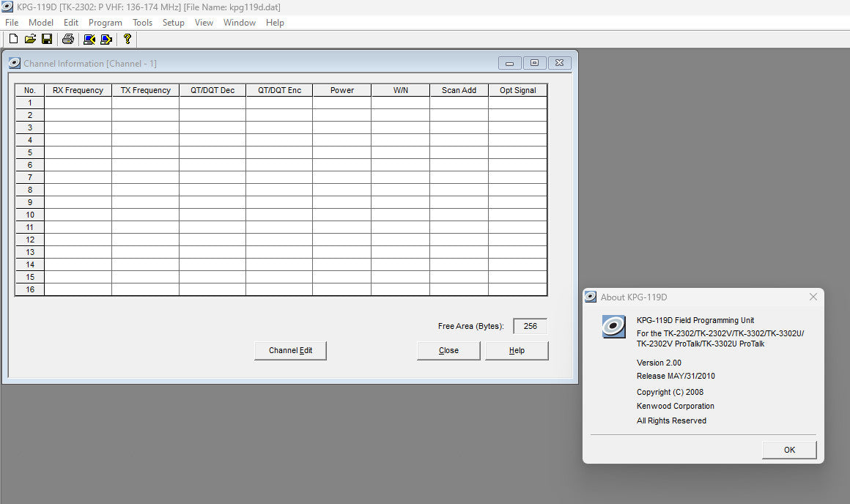Click the Open file toolbar icon
850x504 pixels.
click(x=30, y=39)
